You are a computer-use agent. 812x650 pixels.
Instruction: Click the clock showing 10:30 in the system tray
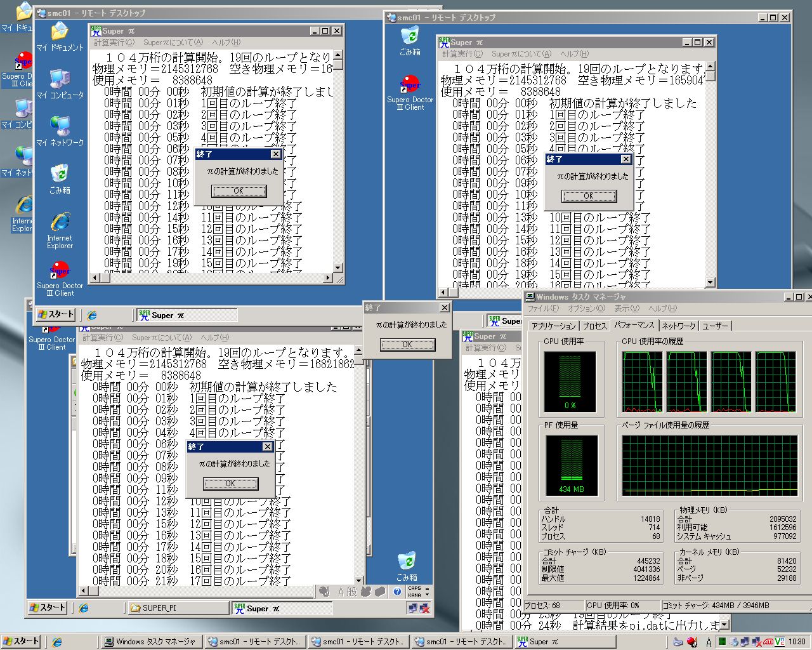(797, 642)
